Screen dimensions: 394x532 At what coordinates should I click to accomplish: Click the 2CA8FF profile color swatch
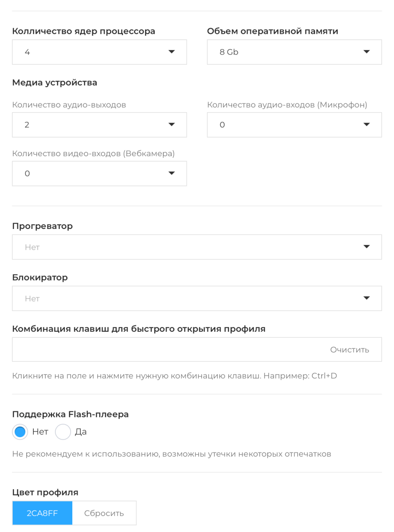(42, 513)
